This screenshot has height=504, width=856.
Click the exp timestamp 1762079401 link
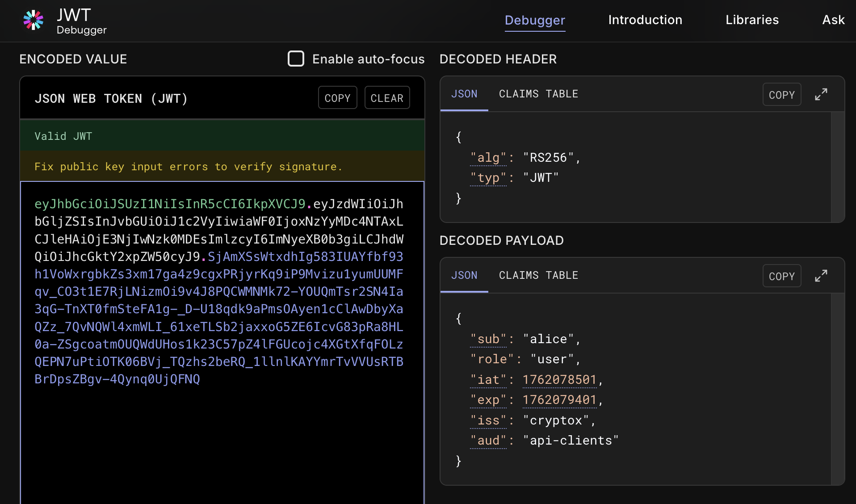pyautogui.click(x=559, y=400)
